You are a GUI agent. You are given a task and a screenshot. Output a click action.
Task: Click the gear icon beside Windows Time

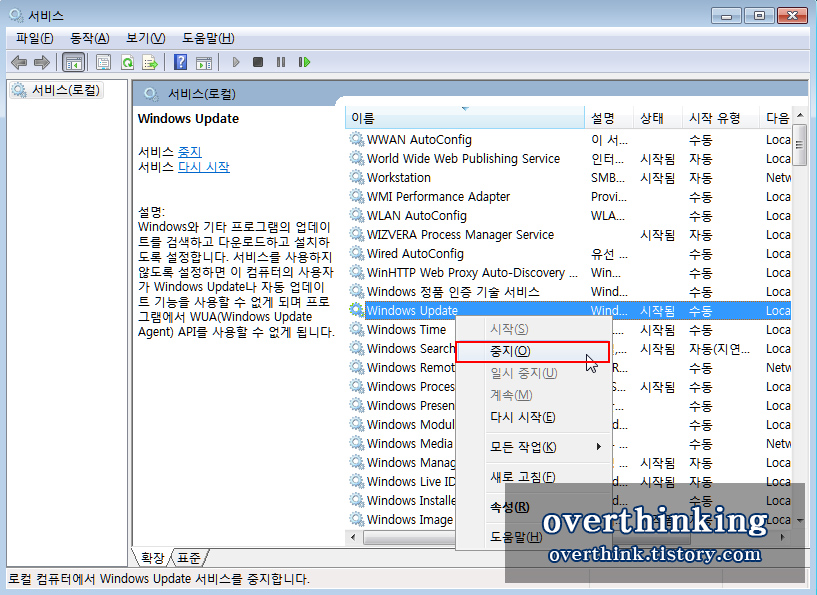pyautogui.click(x=356, y=329)
